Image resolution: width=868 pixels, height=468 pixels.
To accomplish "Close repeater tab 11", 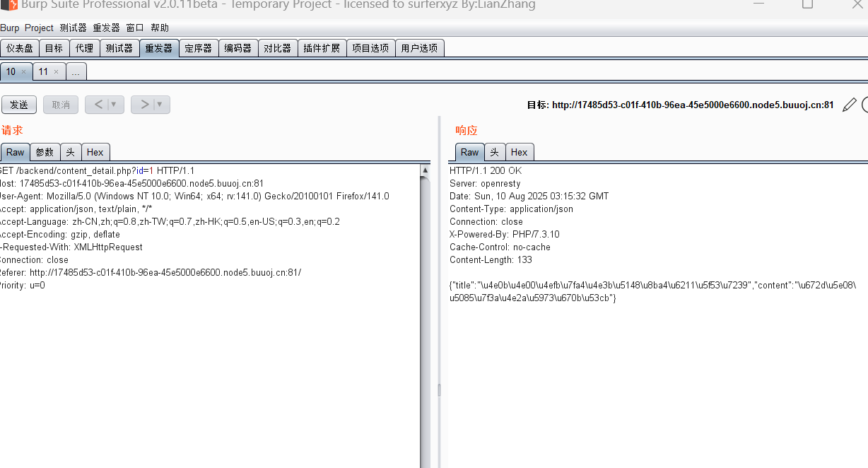I will point(56,71).
